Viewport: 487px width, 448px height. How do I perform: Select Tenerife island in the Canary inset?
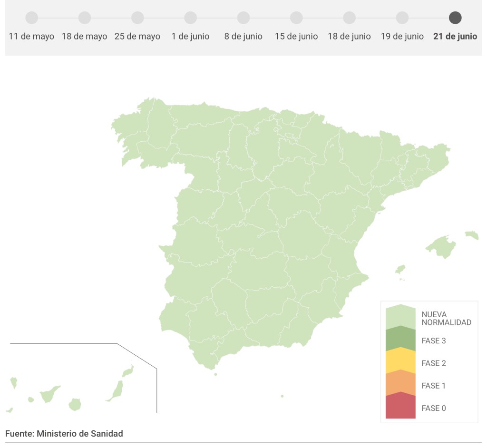pos(49,394)
